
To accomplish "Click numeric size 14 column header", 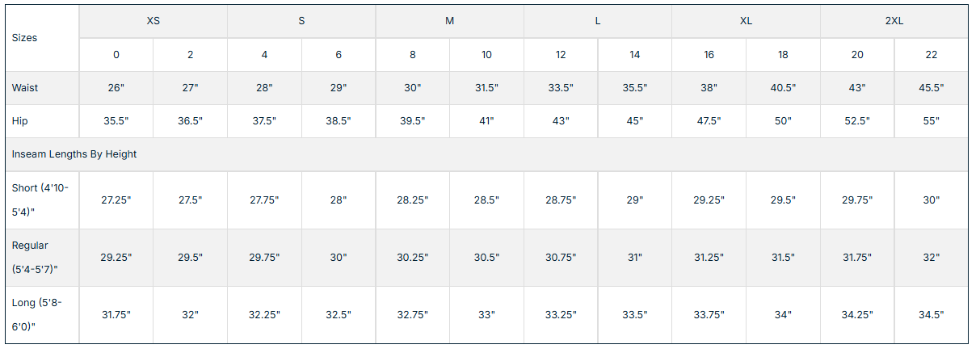I will click(x=635, y=54).
